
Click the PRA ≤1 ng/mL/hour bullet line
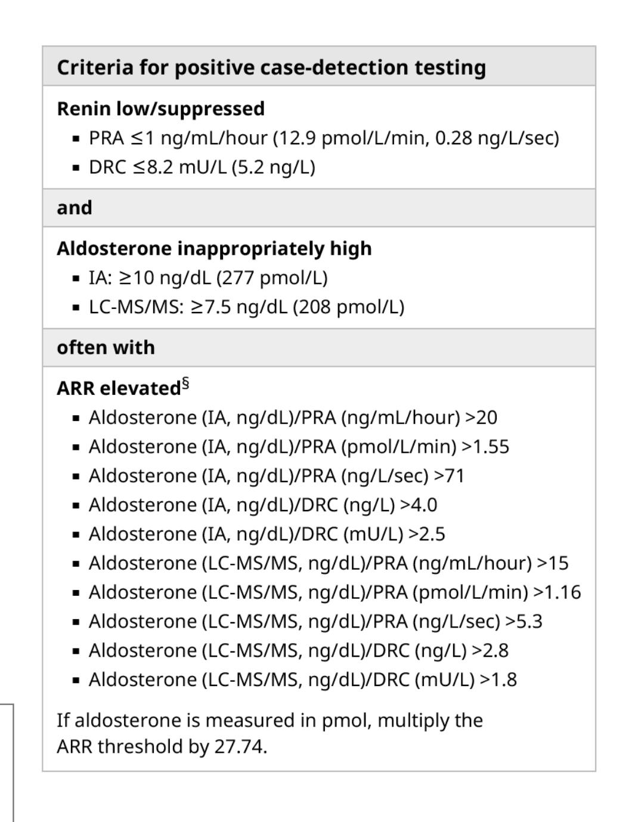coord(324,138)
